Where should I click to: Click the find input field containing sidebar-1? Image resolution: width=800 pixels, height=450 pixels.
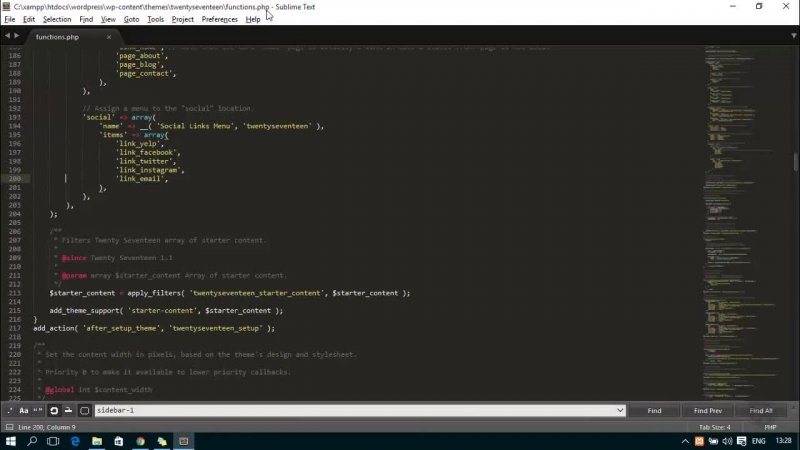click(x=350, y=411)
